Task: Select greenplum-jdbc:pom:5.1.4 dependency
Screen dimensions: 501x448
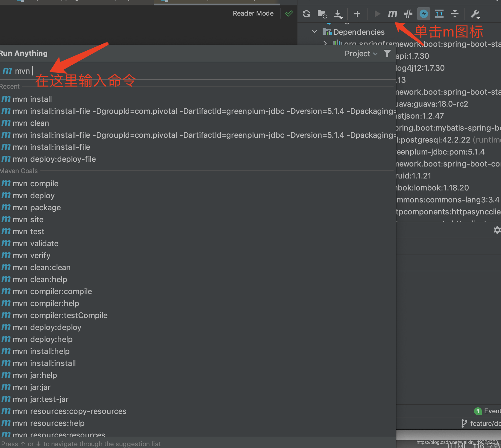Action: (x=441, y=152)
